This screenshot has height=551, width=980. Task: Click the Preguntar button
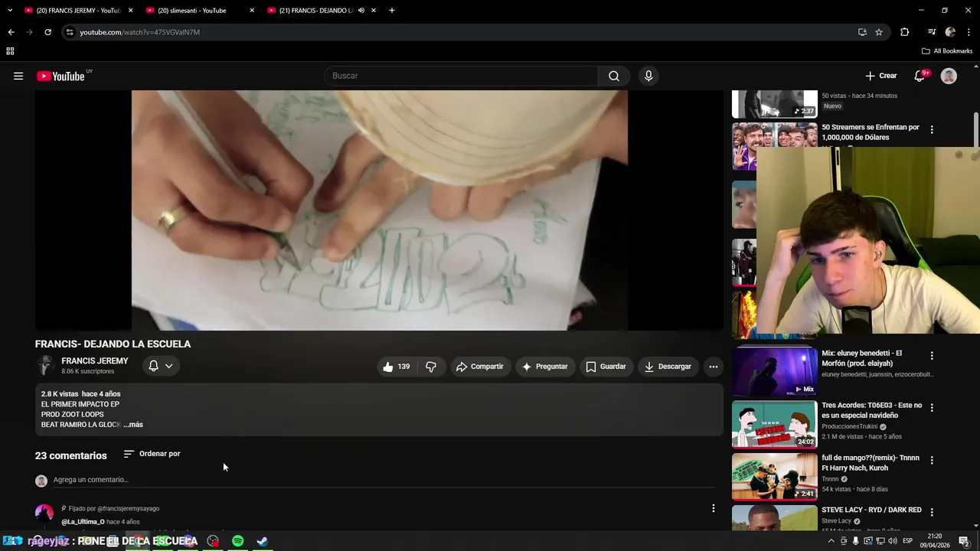click(544, 367)
